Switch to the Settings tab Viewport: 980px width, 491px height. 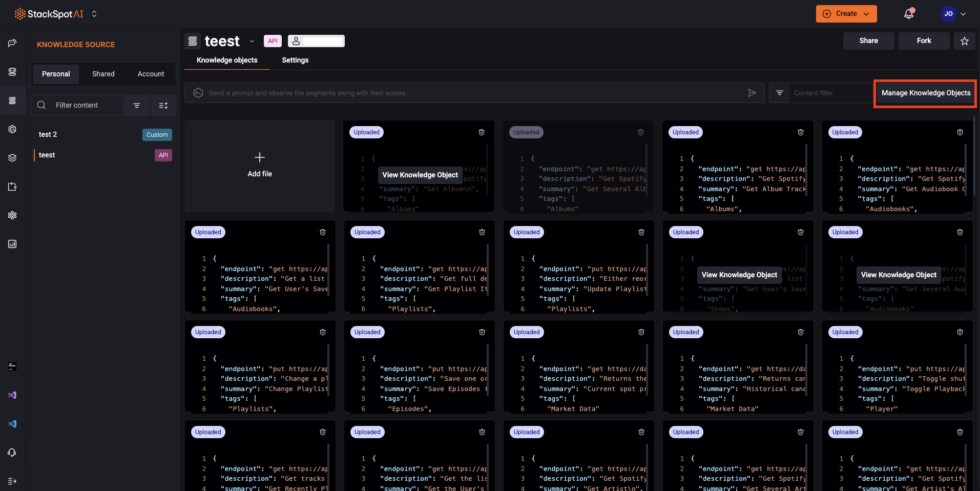(x=295, y=60)
